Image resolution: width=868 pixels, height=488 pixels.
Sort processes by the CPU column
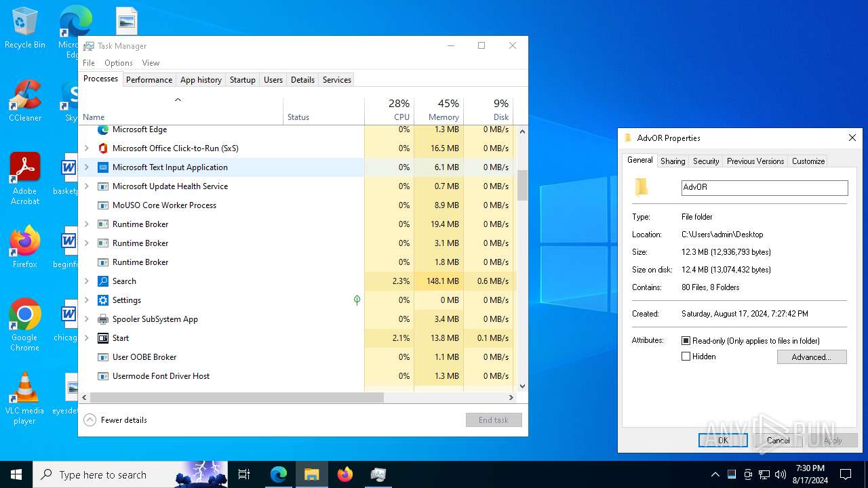click(x=389, y=110)
